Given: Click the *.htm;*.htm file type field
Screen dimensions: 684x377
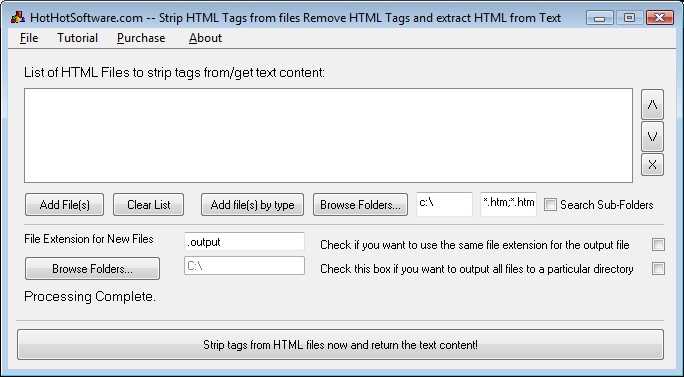Looking at the screenshot, I should tap(508, 204).
